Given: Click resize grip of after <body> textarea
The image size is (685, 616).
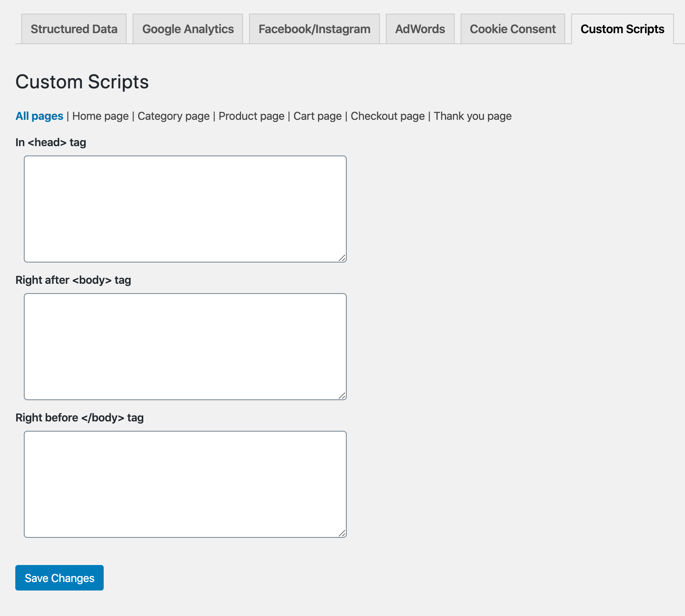Looking at the screenshot, I should (x=342, y=396).
